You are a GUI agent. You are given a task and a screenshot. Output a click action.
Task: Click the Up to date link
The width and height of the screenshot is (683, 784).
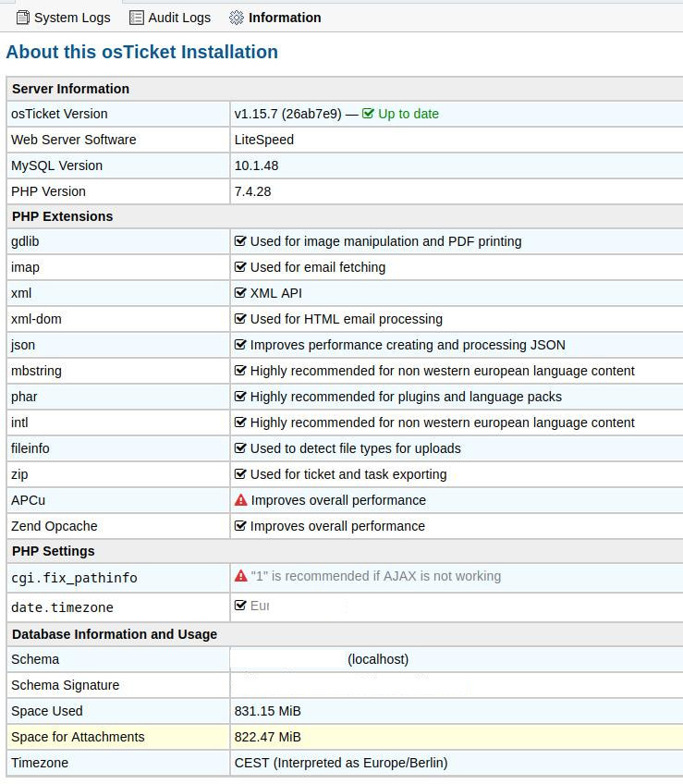408,114
